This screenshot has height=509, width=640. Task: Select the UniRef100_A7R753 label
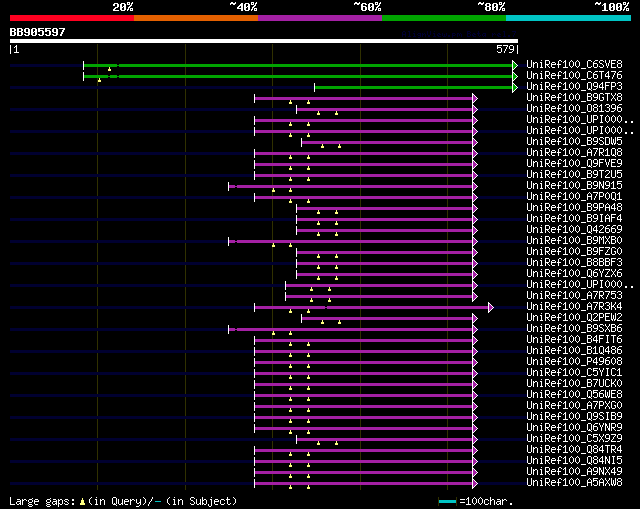tap(574, 296)
